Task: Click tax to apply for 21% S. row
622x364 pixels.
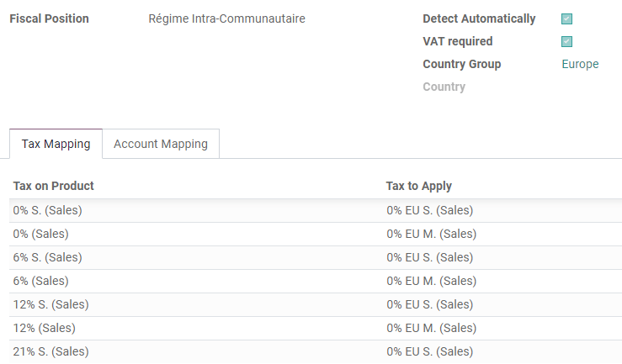Action: pos(429,352)
